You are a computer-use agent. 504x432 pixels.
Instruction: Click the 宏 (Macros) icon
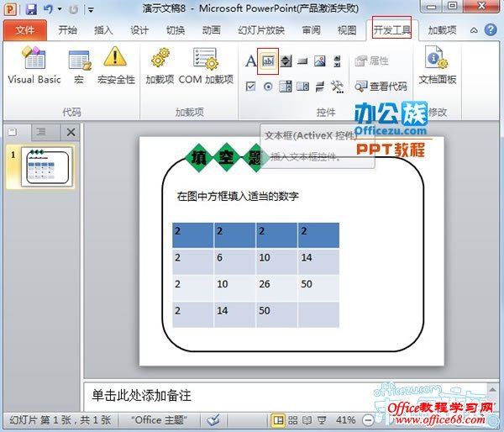(79, 66)
